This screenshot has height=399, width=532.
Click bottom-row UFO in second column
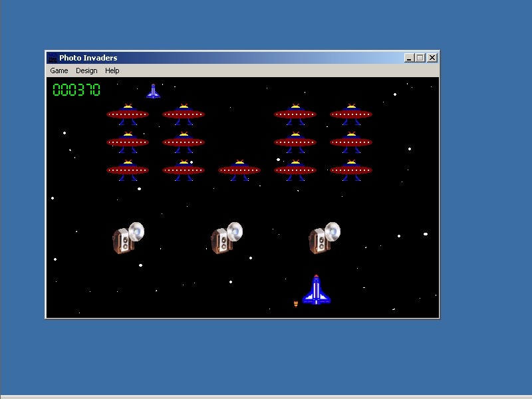184,170
